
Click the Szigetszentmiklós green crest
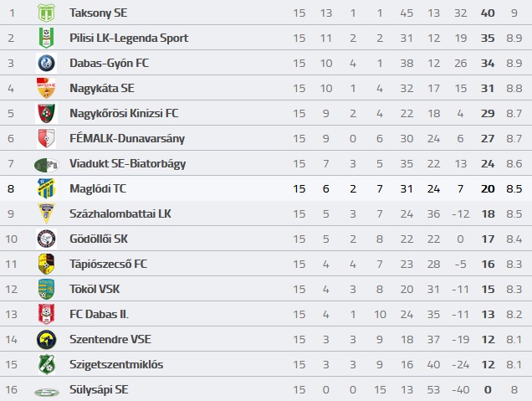pyautogui.click(x=46, y=365)
